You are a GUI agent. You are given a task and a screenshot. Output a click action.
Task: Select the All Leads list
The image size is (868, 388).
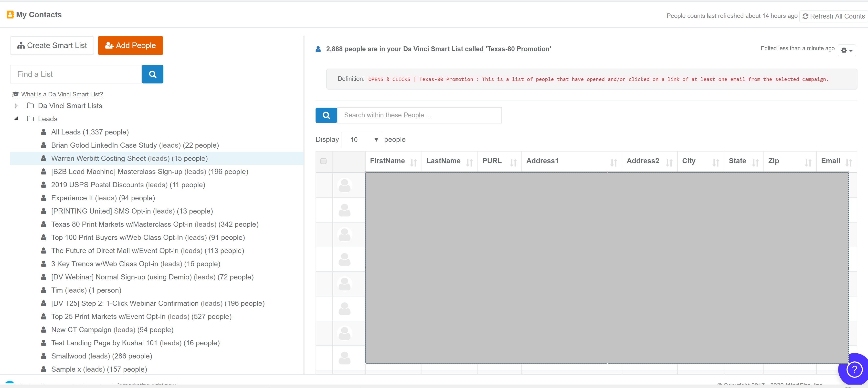tap(90, 132)
